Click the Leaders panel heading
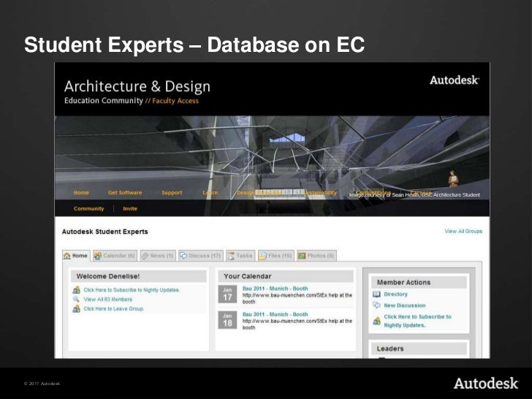The image size is (532, 399). 390,349
